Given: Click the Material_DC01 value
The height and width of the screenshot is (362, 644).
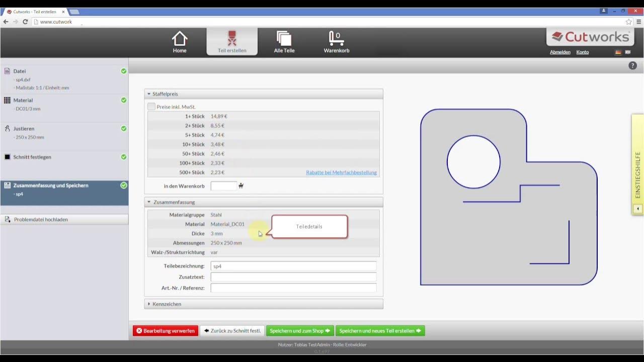Looking at the screenshot, I should coord(227,224).
